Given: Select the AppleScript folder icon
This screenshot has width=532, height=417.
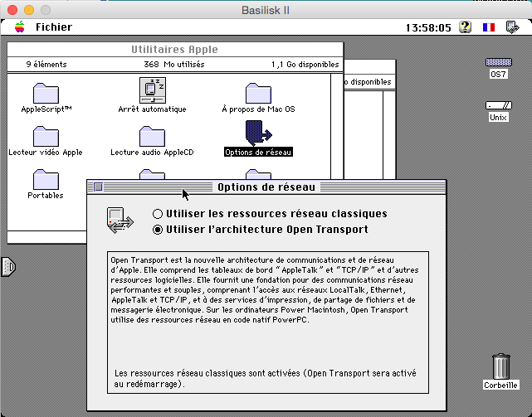Looking at the screenshot, I should click(46, 93).
